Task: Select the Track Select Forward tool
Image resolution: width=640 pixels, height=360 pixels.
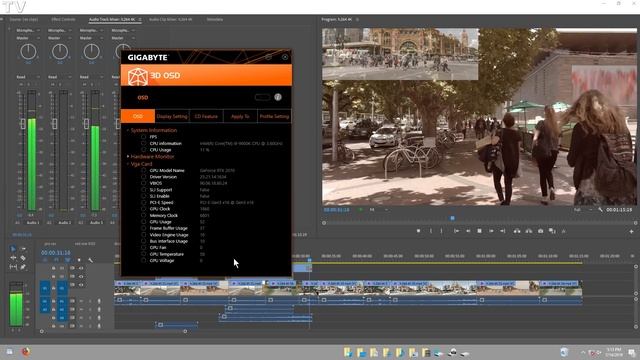Action: [x=23, y=249]
